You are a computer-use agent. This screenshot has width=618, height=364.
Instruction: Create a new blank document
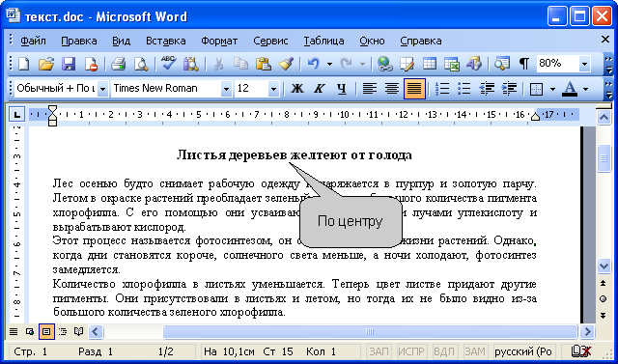[x=23, y=64]
